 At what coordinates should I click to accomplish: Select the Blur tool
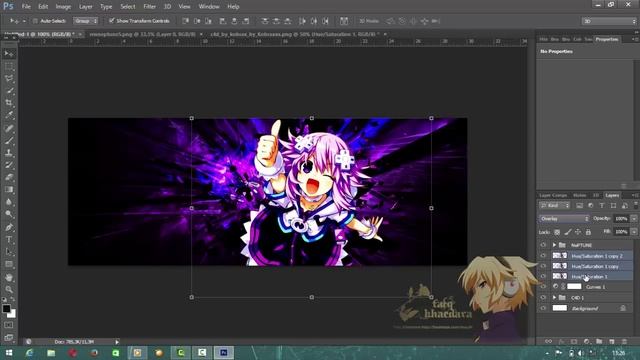click(9, 202)
